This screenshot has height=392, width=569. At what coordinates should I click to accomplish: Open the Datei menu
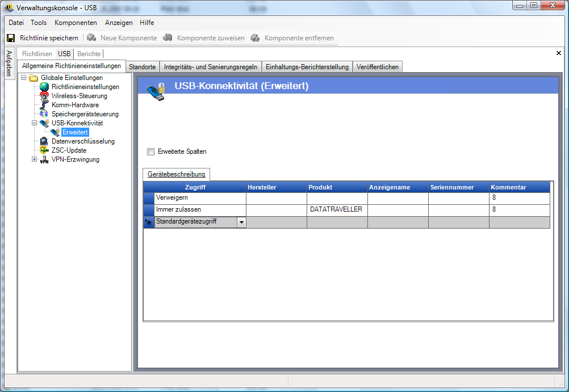tap(16, 23)
